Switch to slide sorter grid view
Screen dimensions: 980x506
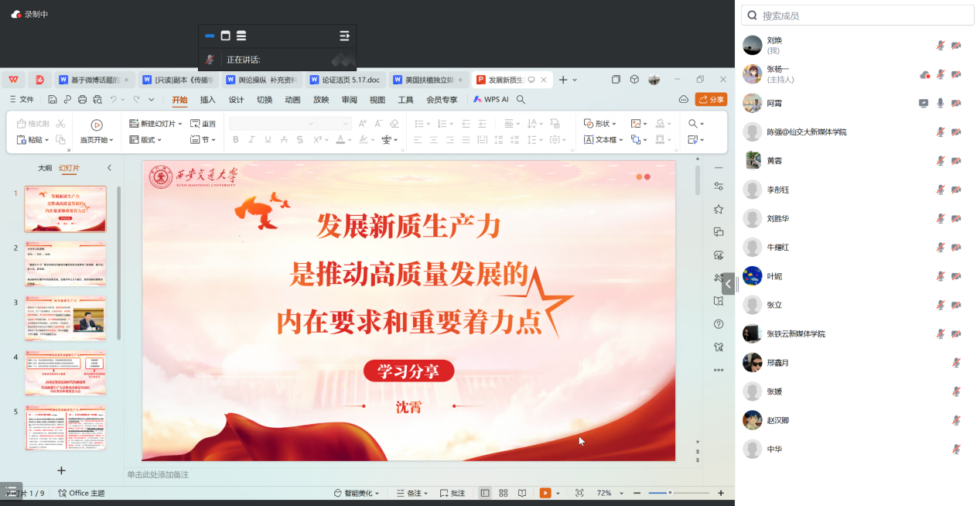click(504, 493)
